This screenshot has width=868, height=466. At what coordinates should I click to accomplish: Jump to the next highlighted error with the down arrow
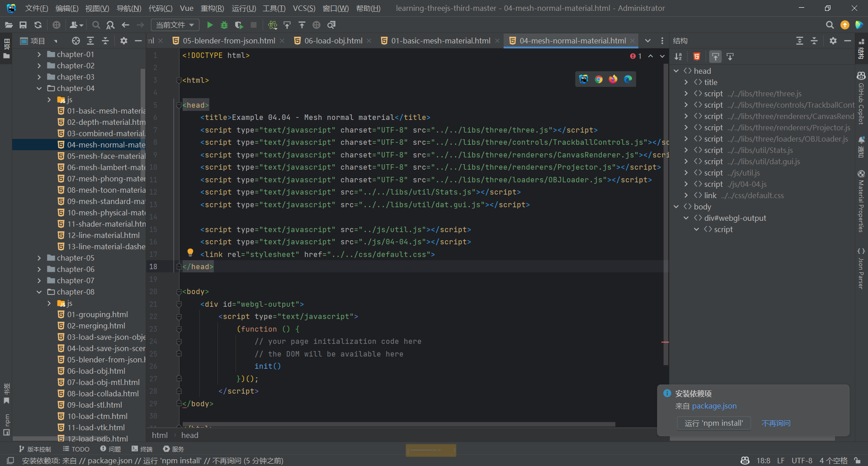[x=662, y=56]
